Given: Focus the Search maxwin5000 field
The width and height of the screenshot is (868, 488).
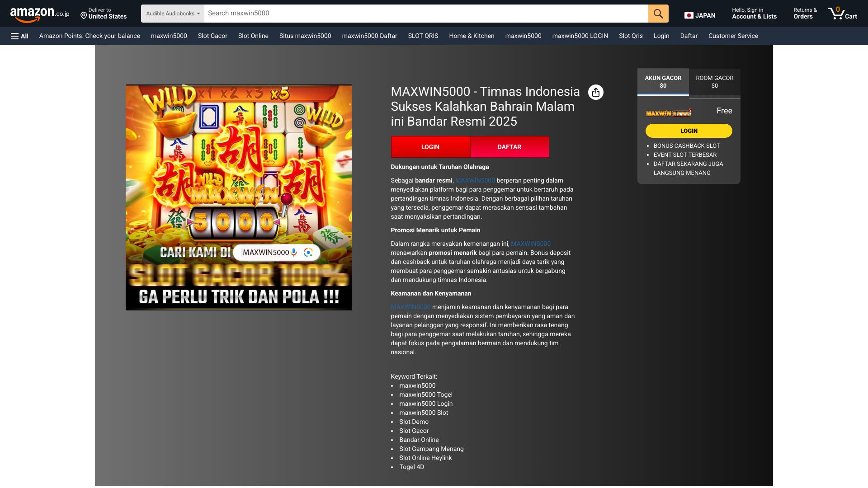Looking at the screenshot, I should coord(426,14).
